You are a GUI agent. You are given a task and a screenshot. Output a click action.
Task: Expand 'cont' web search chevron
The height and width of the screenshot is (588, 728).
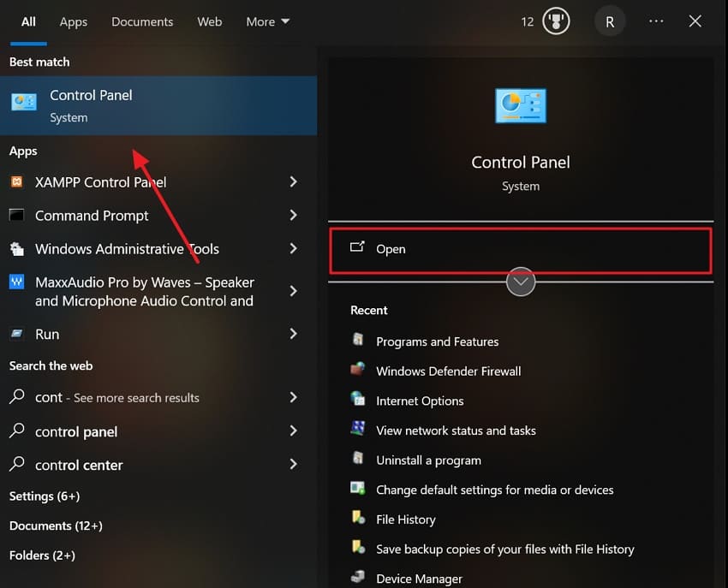pos(293,397)
